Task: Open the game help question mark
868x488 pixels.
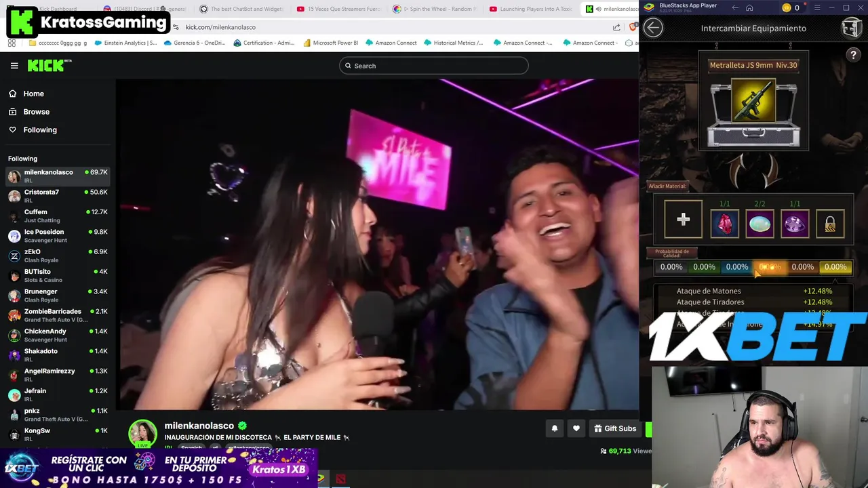Action: pyautogui.click(x=853, y=55)
